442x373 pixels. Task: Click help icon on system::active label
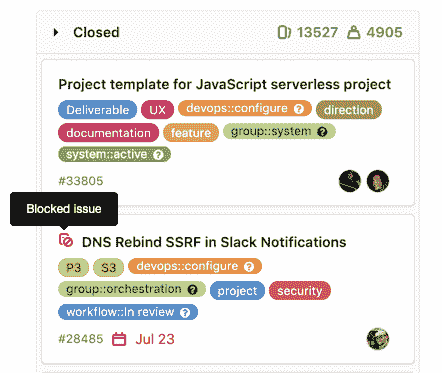point(158,155)
